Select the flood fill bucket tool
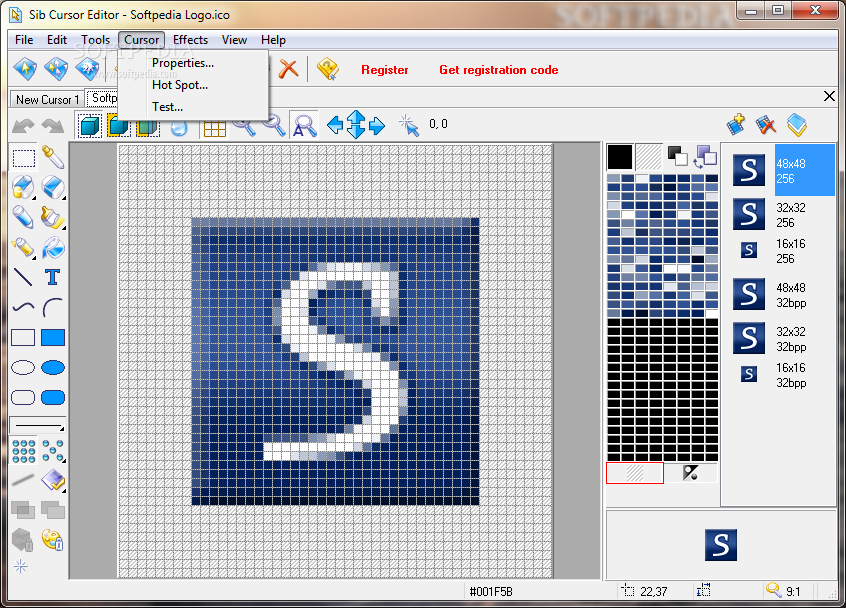Viewport: 846px width, 608px height. (53, 248)
